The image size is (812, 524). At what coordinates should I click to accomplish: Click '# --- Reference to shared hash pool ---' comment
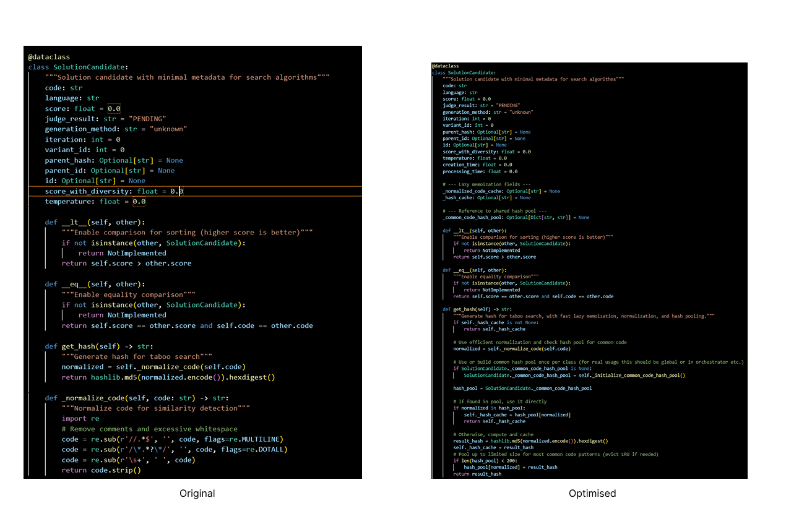point(493,211)
